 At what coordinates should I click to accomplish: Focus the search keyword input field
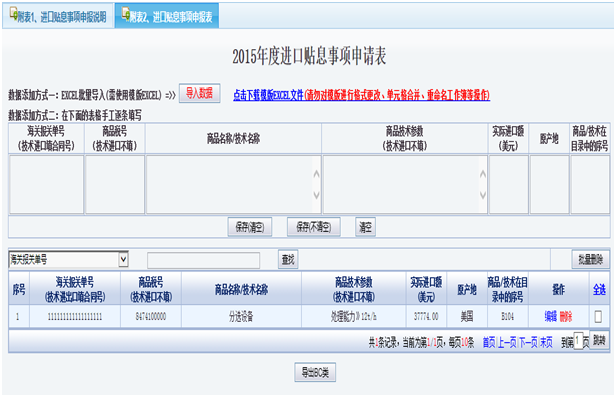pos(204,260)
